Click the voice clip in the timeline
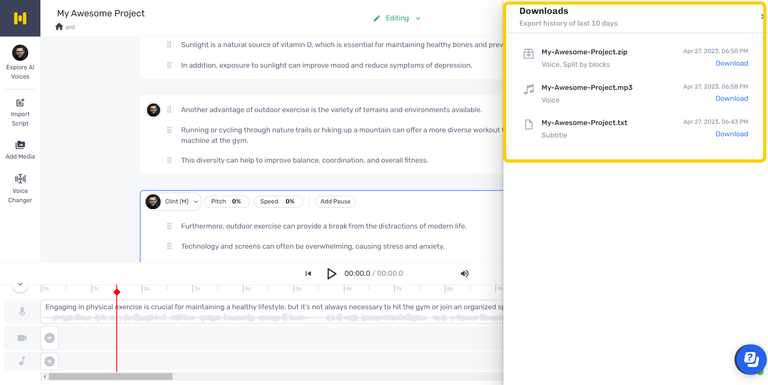 click(272, 312)
